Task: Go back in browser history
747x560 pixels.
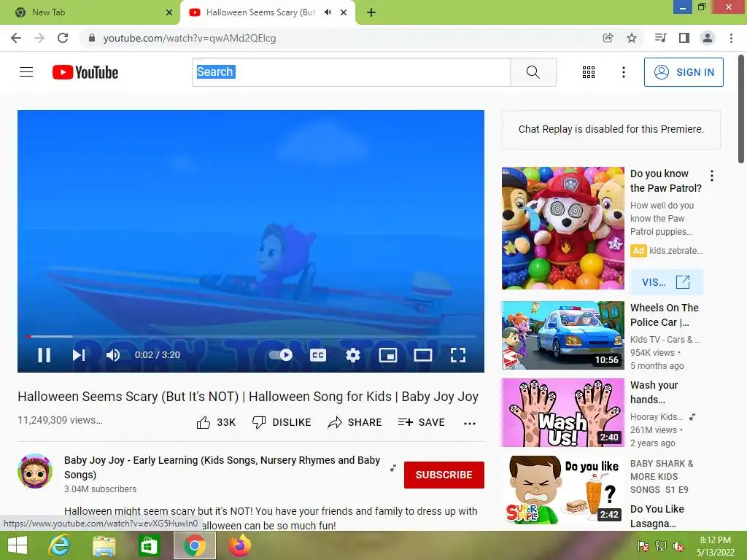Action: click(x=16, y=38)
